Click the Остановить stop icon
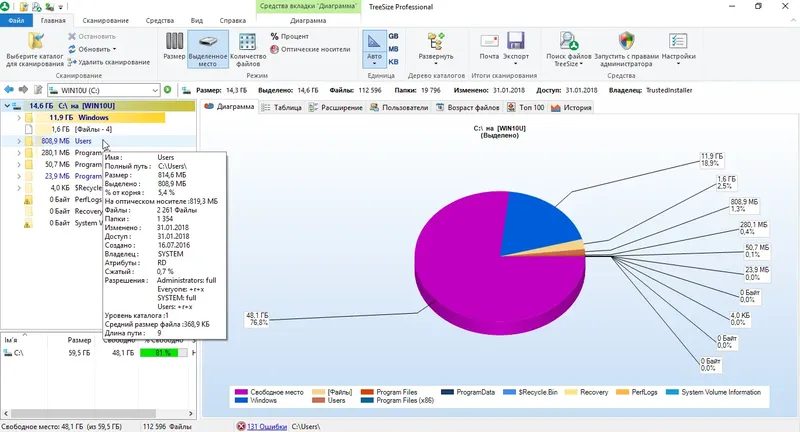Image resolution: width=800 pixels, height=432 pixels. 72,36
